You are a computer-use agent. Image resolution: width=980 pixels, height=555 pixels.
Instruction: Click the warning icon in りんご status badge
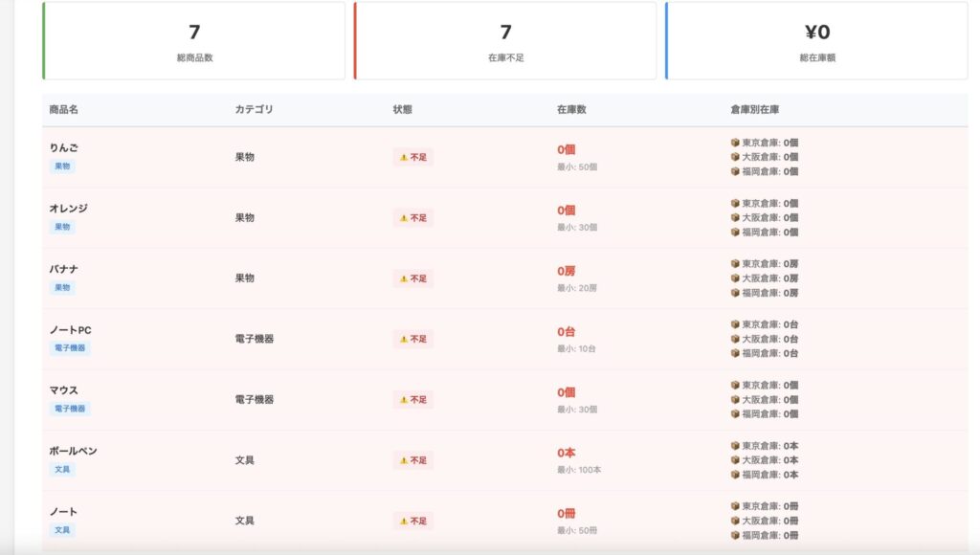coord(404,157)
